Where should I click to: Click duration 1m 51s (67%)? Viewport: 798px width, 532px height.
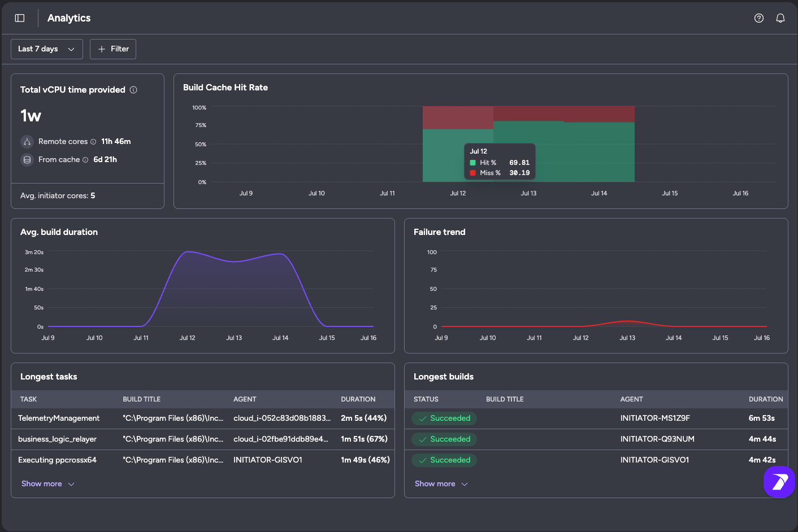point(364,439)
